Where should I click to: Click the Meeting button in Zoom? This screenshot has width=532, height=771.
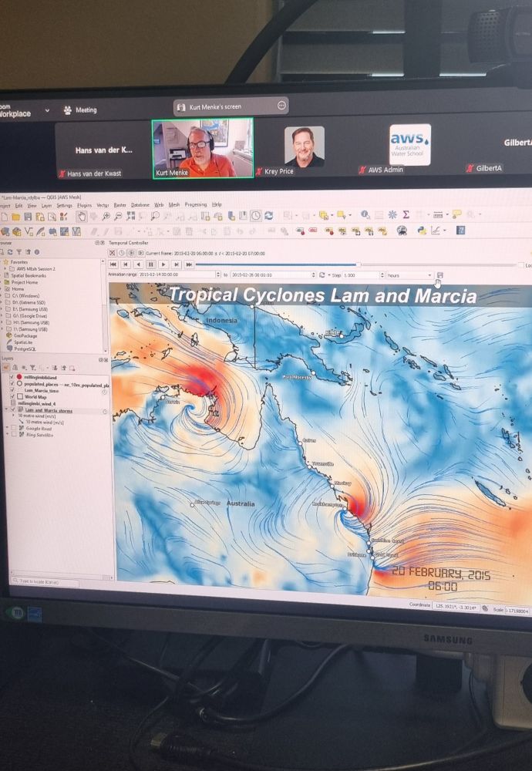81,110
